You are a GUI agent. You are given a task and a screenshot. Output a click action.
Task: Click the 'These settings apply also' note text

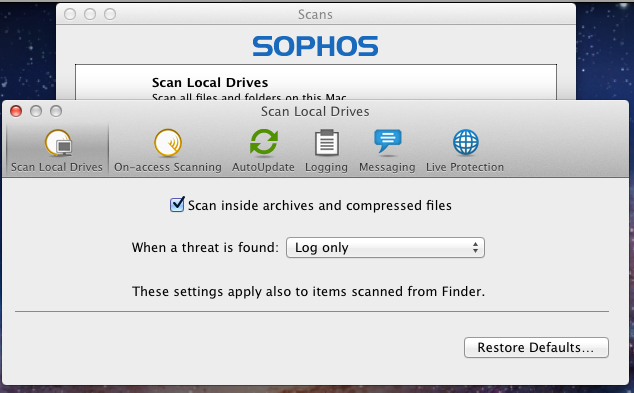click(309, 292)
